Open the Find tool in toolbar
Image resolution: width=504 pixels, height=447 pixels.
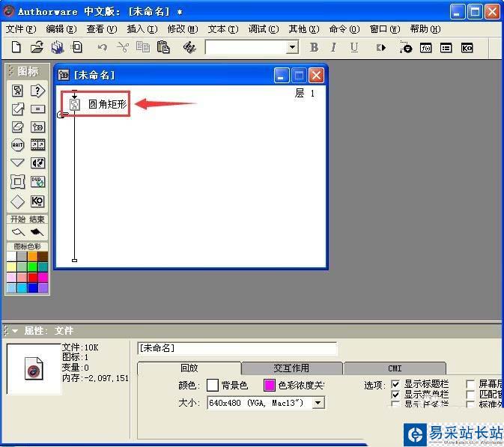point(189,48)
